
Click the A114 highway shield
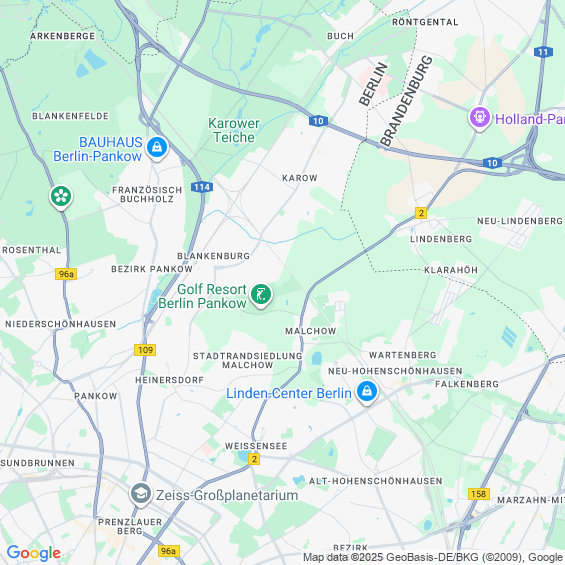(202, 187)
